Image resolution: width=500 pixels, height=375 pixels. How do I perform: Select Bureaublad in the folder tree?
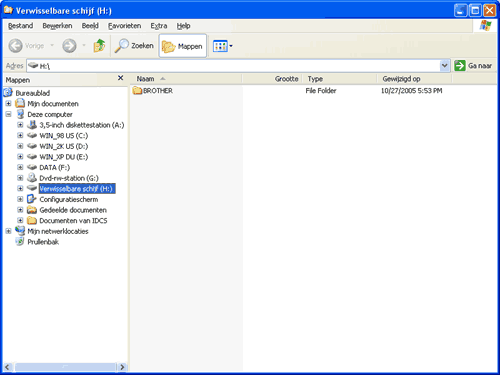point(33,93)
